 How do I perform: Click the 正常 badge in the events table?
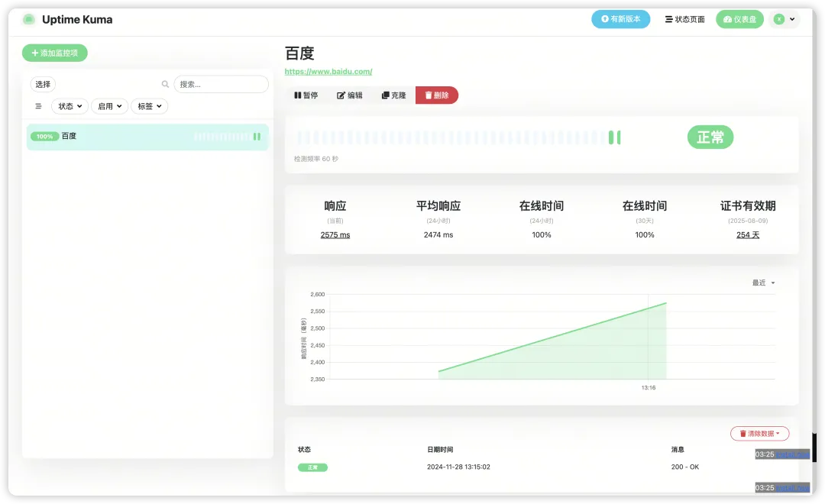312,467
